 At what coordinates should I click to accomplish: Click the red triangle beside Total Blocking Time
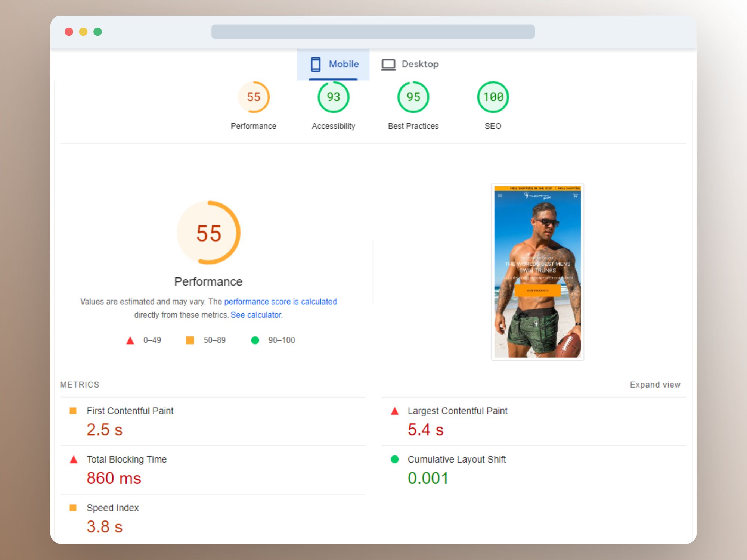pos(74,460)
